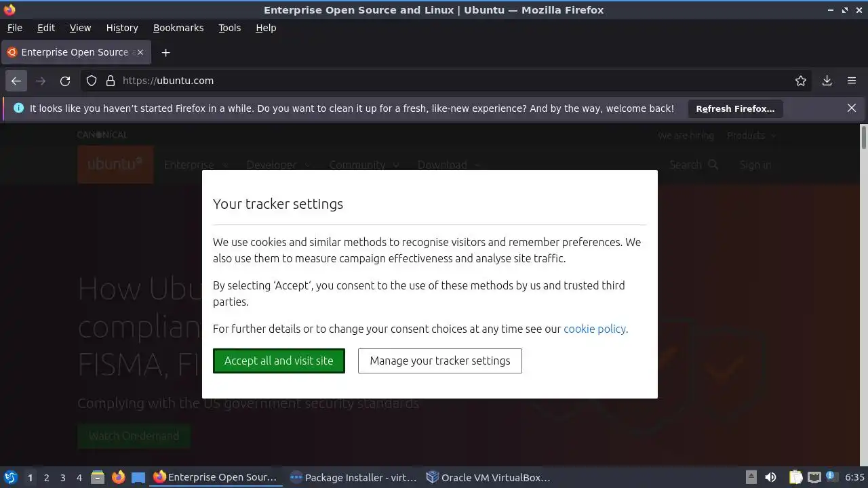
Task: Switch to Package Installer taskbar window
Action: 353,477
